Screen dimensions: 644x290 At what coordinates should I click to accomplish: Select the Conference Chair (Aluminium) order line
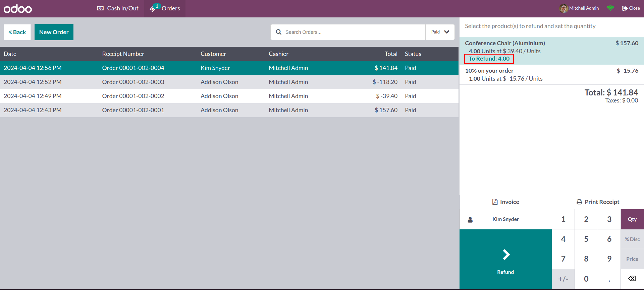[552, 51]
